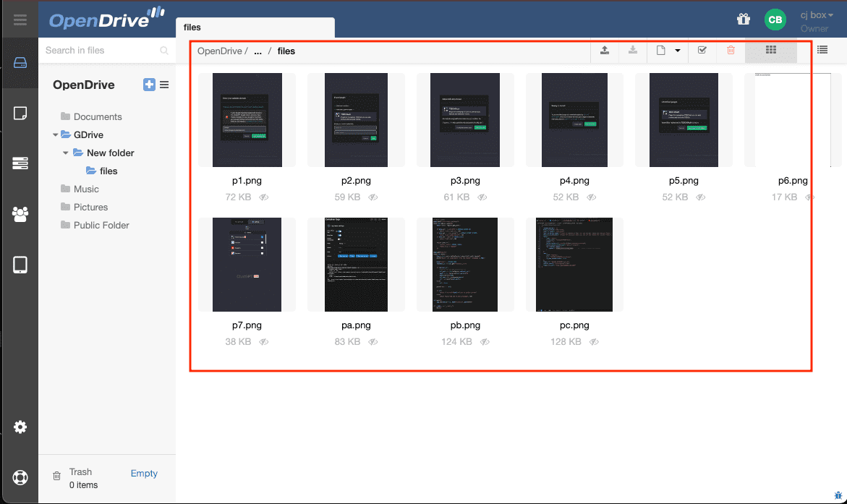Open the help lifebuoy icon

[x=20, y=477]
